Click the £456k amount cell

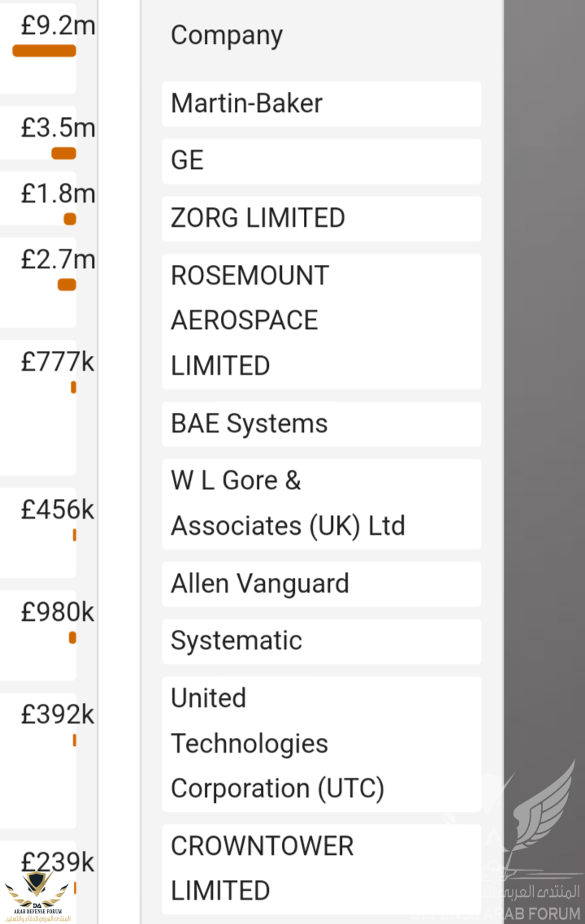(57, 510)
